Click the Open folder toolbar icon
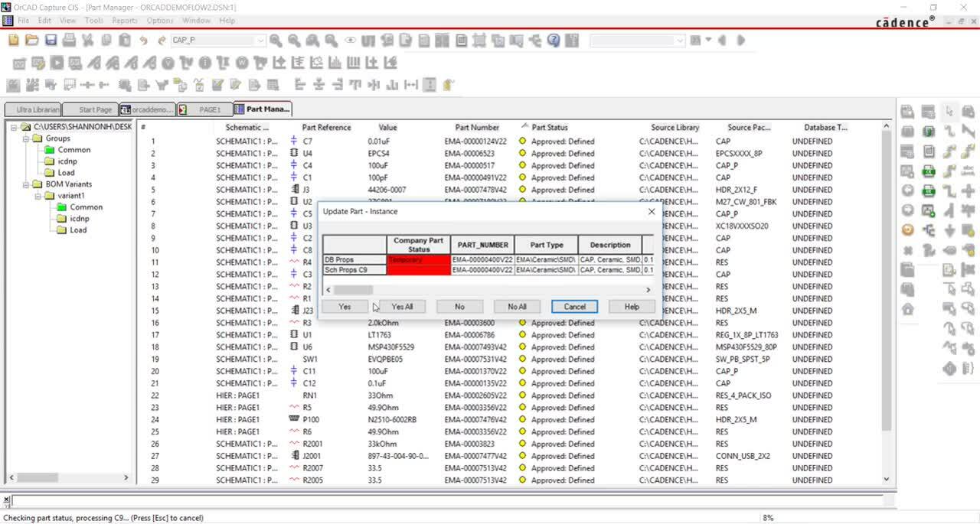 point(32,40)
